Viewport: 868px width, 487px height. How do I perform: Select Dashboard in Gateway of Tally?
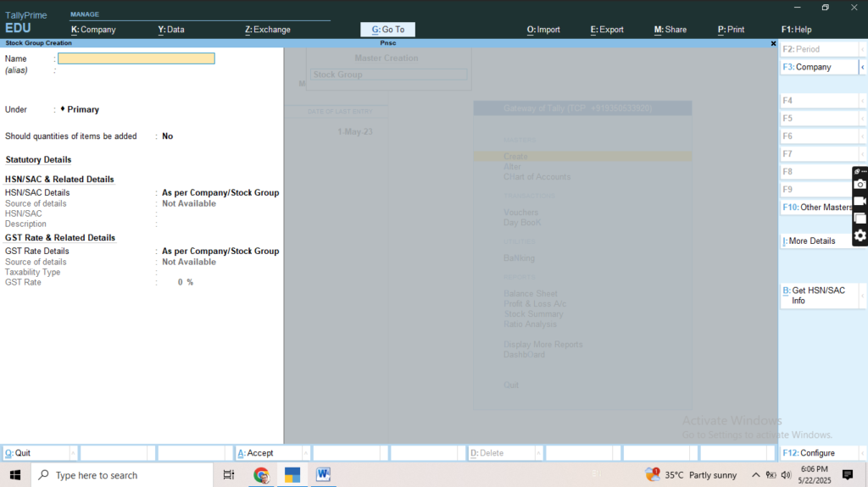[524, 355]
